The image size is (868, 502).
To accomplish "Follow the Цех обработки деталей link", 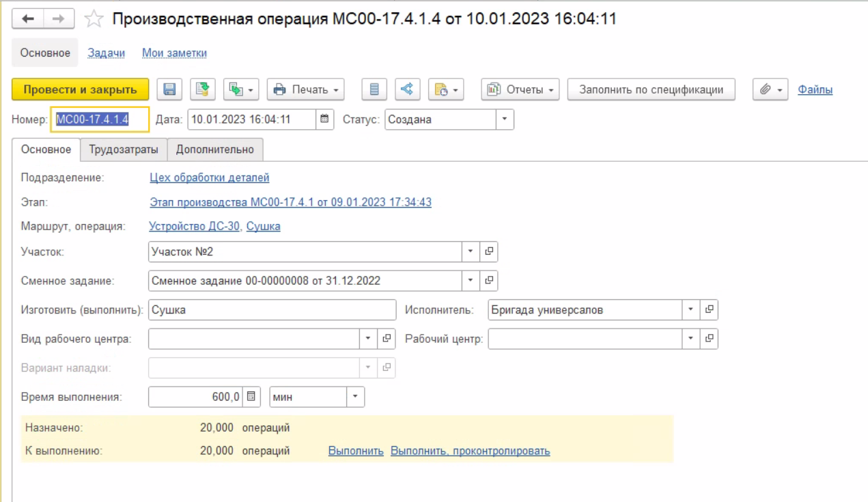I will [x=209, y=178].
